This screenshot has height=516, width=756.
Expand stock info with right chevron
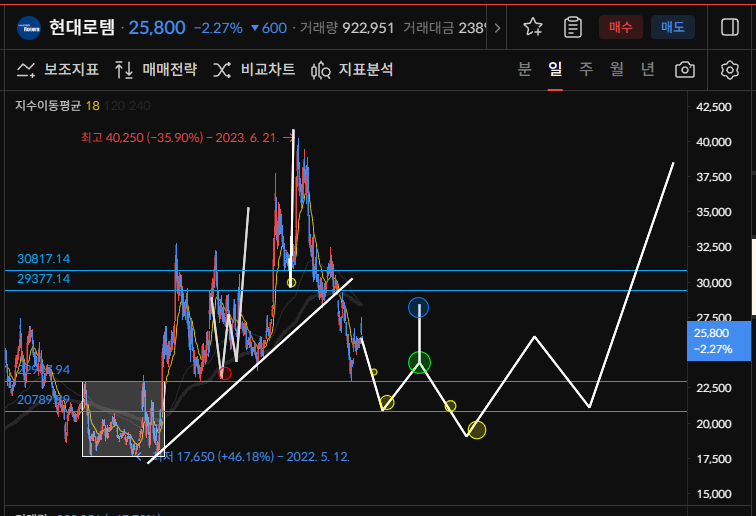coord(498,28)
